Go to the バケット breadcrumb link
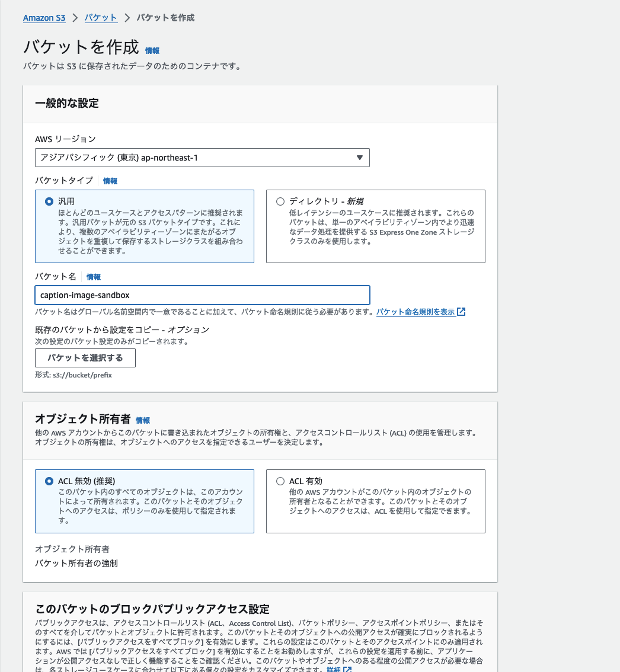The image size is (620, 672). click(x=101, y=18)
